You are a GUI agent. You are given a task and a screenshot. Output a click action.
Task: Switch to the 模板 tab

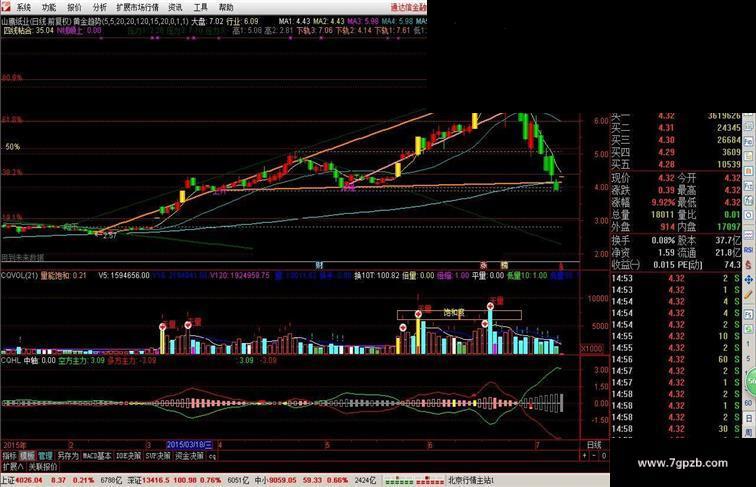[27, 456]
